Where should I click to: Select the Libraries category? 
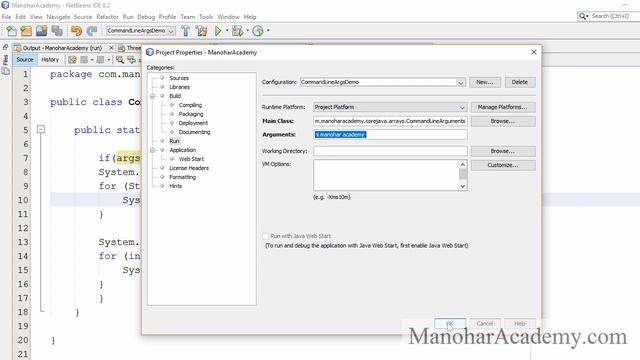pyautogui.click(x=179, y=87)
